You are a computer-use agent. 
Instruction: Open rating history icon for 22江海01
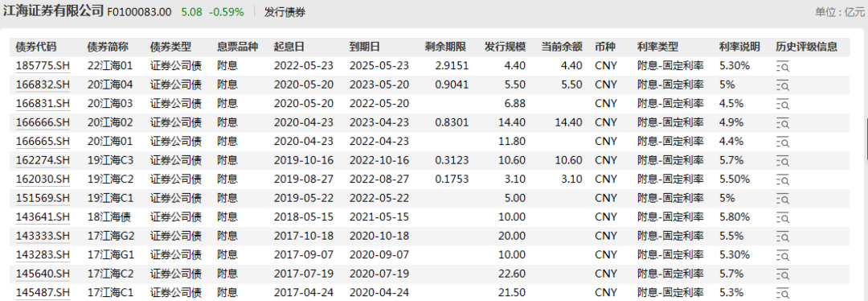point(783,67)
